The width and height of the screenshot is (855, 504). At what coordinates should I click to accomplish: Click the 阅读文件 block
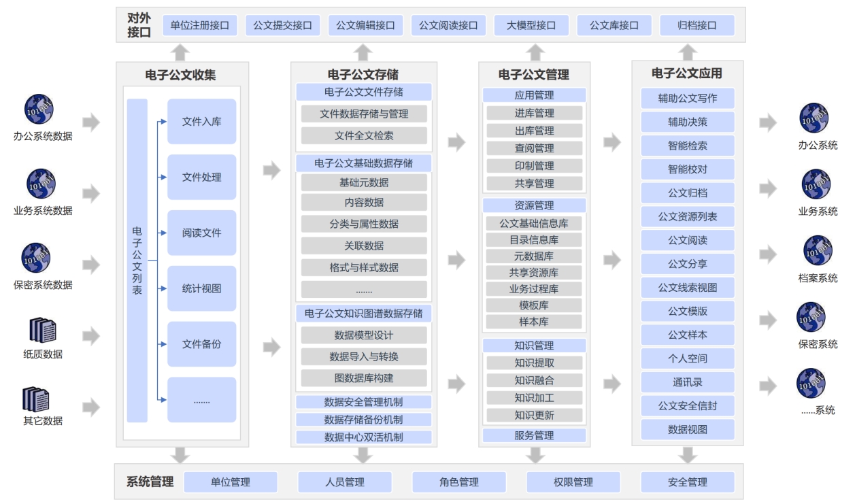tap(202, 233)
